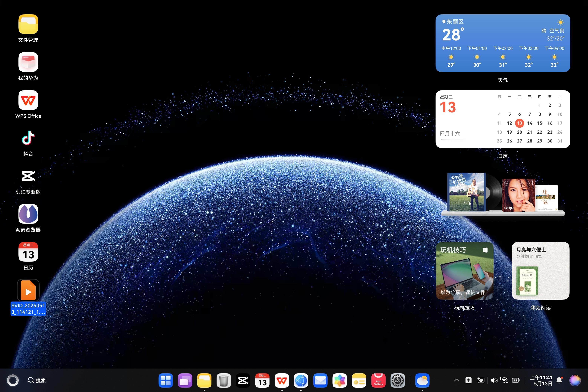This screenshot has width=588, height=392.
Task: Open the Wi-Fi tray icon
Action: (504, 380)
